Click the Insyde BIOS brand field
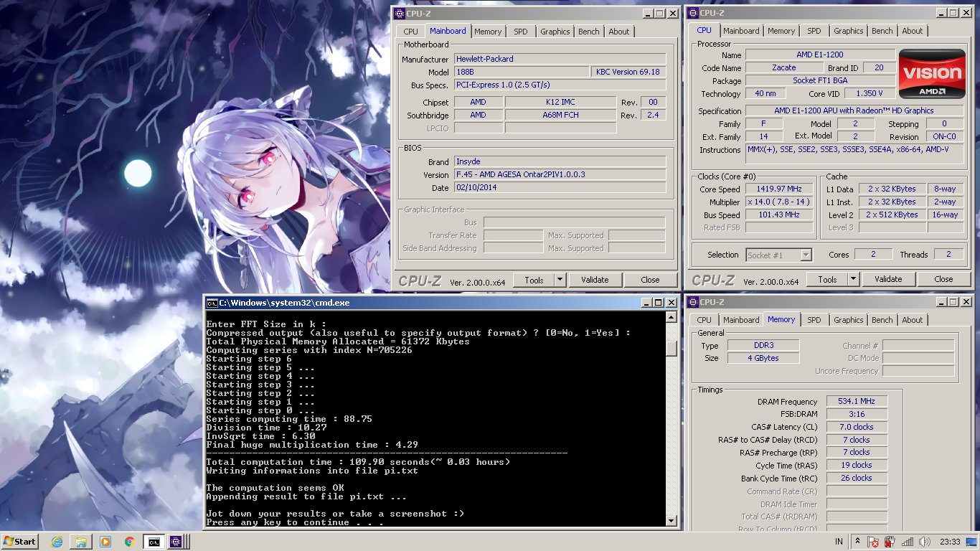Viewport: 980px width, 551px height. (560, 162)
